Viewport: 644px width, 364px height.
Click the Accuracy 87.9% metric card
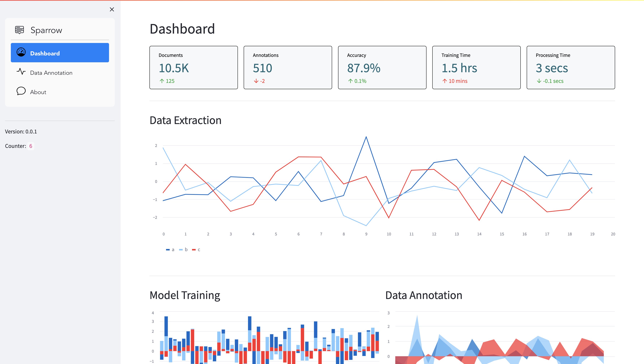tap(382, 68)
